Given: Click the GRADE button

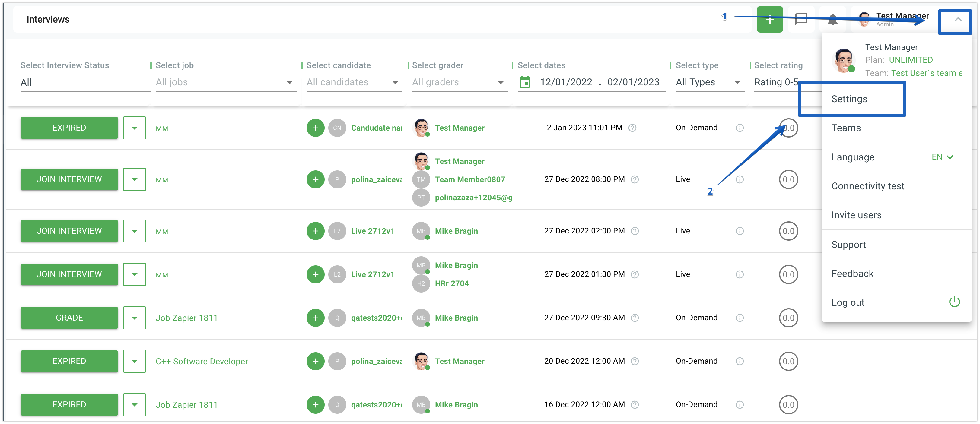Looking at the screenshot, I should pyautogui.click(x=69, y=318).
